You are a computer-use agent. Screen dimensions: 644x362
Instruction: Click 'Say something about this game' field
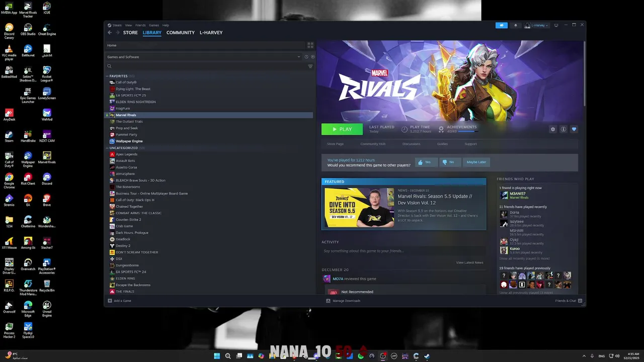pos(404,251)
